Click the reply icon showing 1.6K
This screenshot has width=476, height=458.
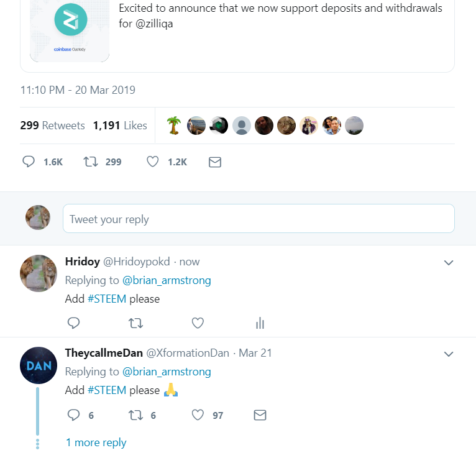click(29, 162)
